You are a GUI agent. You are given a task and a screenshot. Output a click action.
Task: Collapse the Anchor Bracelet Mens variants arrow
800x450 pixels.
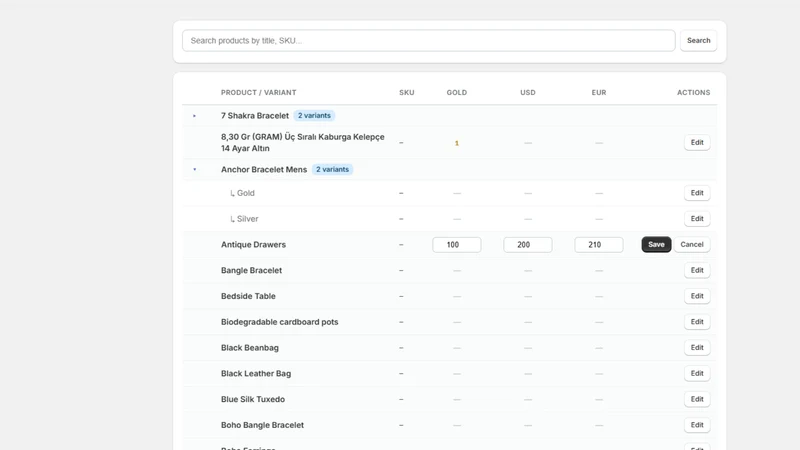tap(194, 169)
